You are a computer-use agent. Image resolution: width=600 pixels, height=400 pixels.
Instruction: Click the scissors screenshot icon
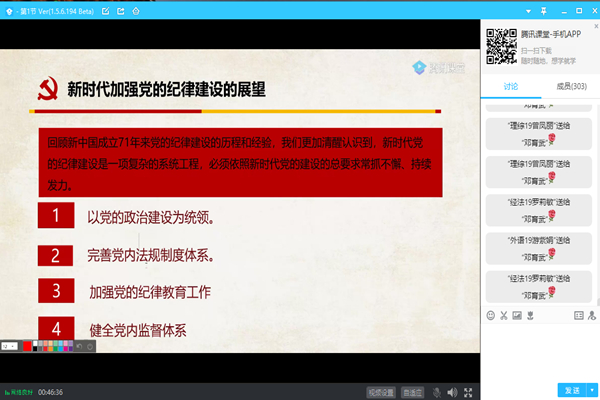coord(503,316)
